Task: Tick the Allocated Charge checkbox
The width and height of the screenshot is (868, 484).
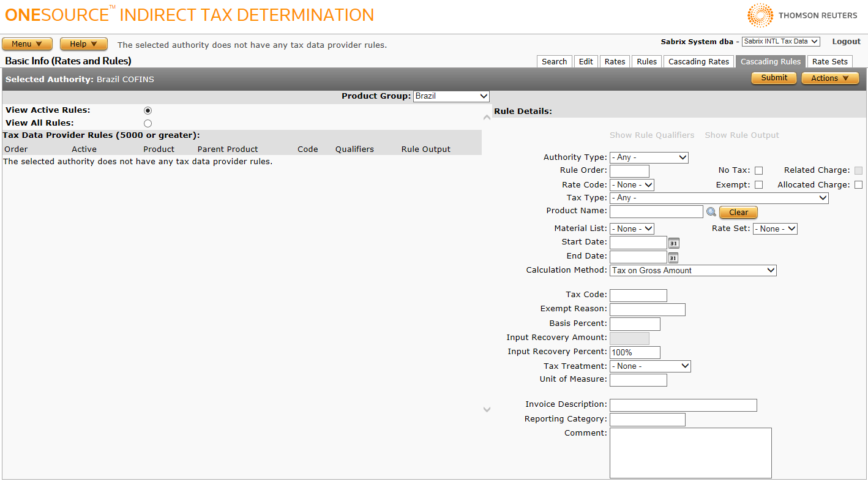Action: (x=858, y=185)
